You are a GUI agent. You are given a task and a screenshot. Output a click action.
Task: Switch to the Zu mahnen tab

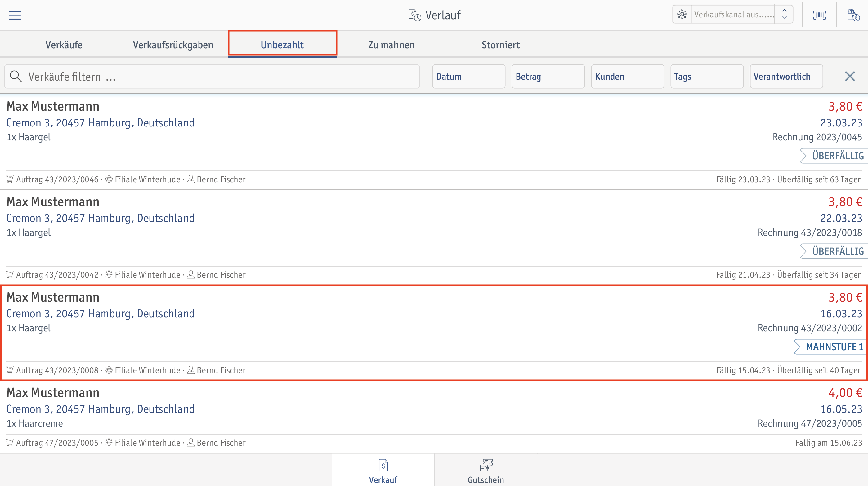point(391,45)
